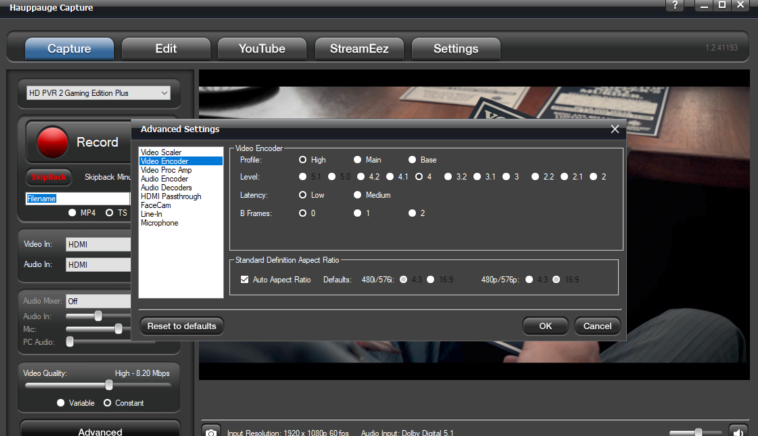Viewport: 758px width, 436px height.
Task: Open the Audio In HDMI dropdown
Action: 98,264
